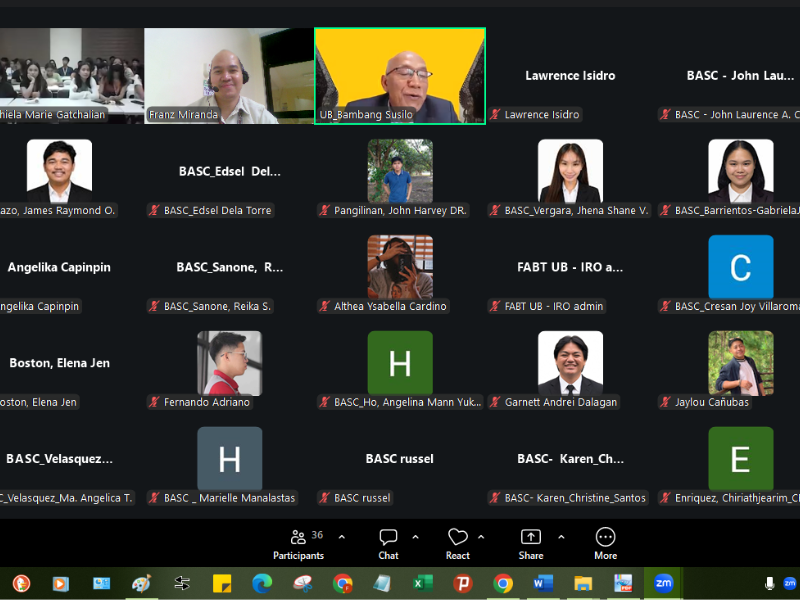
Task: Expand the arrow next to Share
Action: [x=561, y=537]
